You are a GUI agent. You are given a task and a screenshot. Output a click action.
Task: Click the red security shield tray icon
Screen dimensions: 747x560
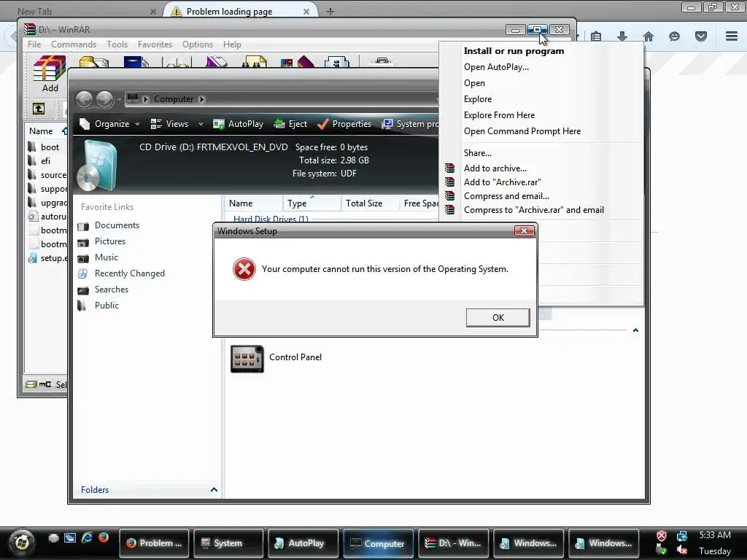[x=662, y=536]
